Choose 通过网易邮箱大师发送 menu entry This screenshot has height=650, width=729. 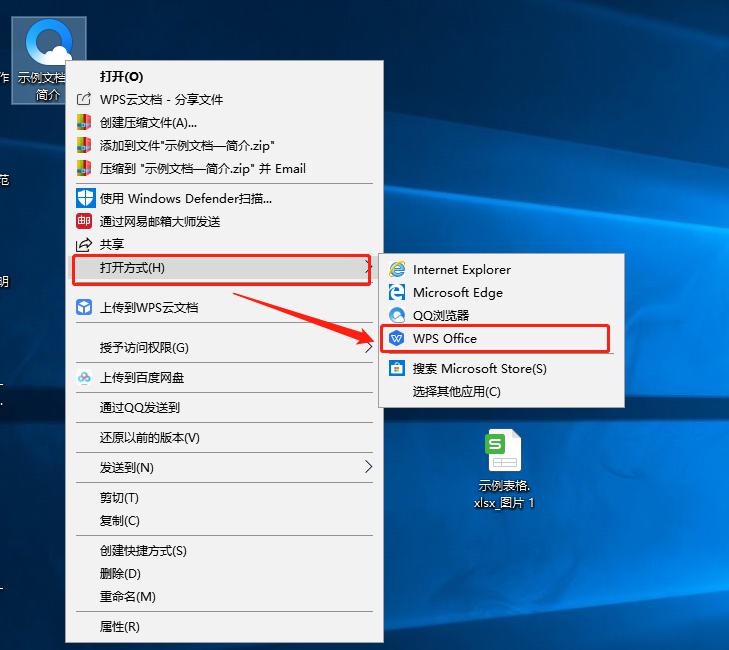[225, 221]
